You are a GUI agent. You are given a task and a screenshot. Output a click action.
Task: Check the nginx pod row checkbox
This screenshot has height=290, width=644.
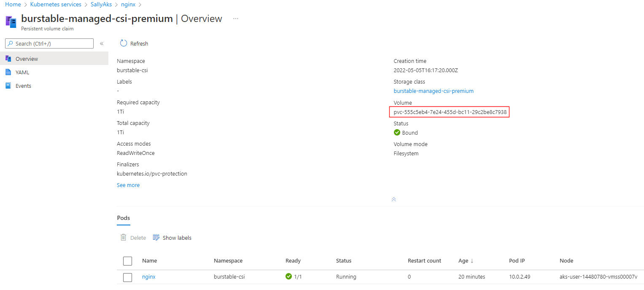128,277
